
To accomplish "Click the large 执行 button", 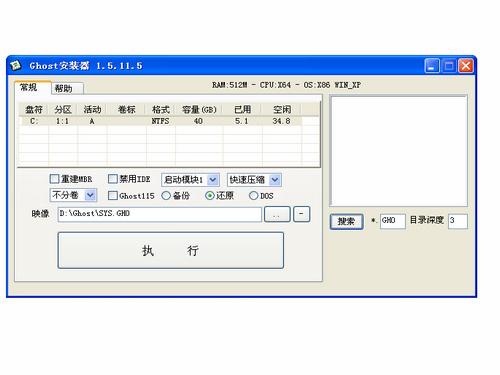I will (x=171, y=250).
